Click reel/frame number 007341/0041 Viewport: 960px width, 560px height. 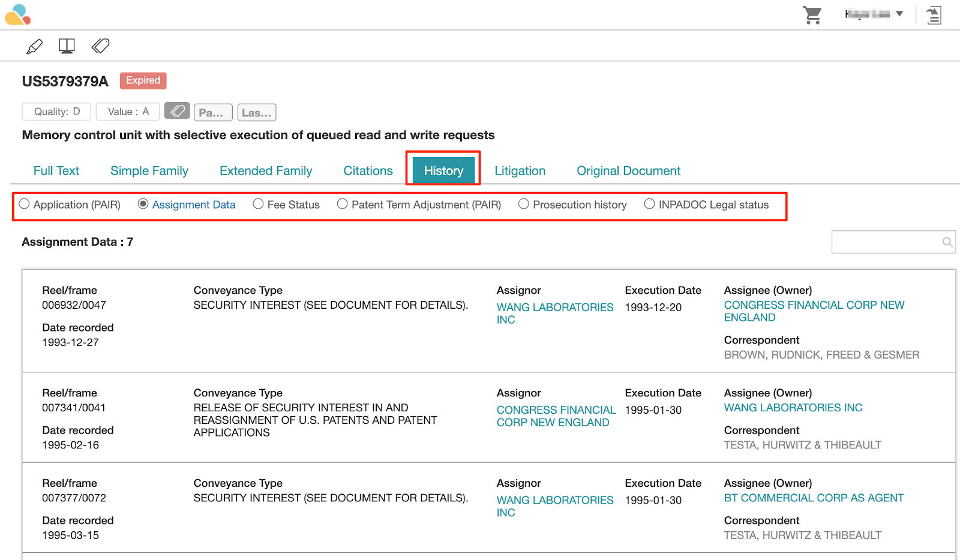(x=74, y=408)
